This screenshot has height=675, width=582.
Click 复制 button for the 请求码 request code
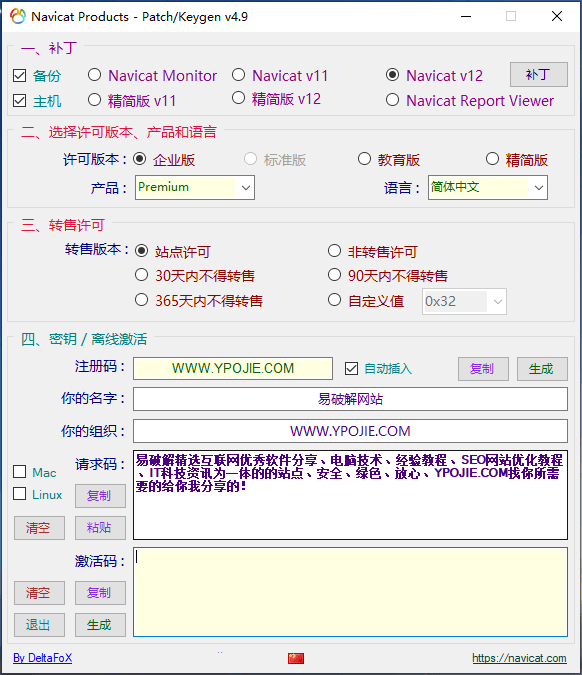coord(100,496)
